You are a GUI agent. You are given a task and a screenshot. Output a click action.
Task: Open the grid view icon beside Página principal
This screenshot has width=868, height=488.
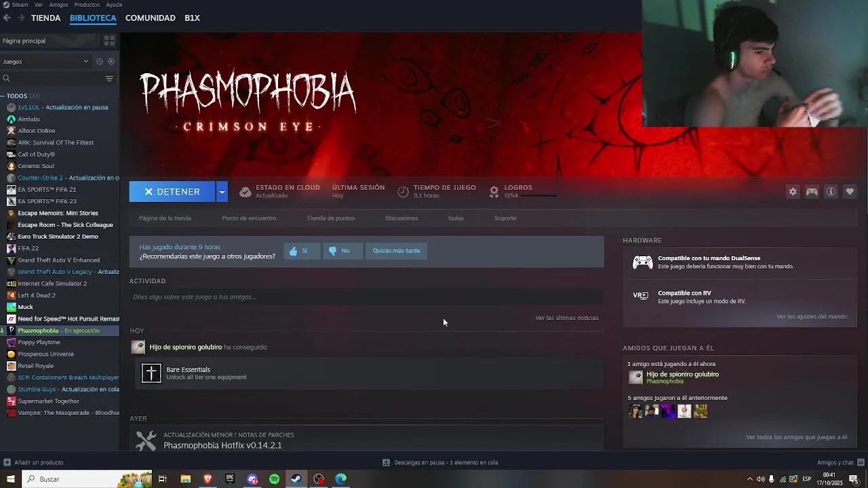[109, 41]
